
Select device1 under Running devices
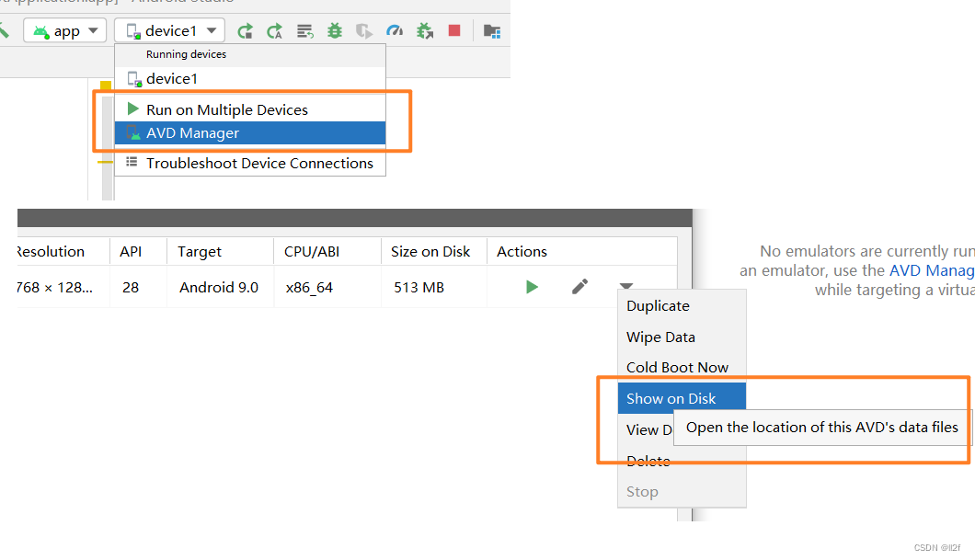point(250,79)
